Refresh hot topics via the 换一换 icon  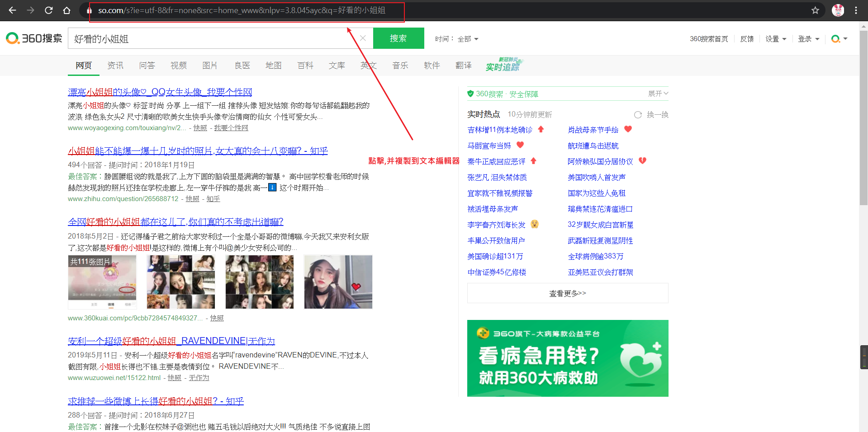click(x=638, y=115)
